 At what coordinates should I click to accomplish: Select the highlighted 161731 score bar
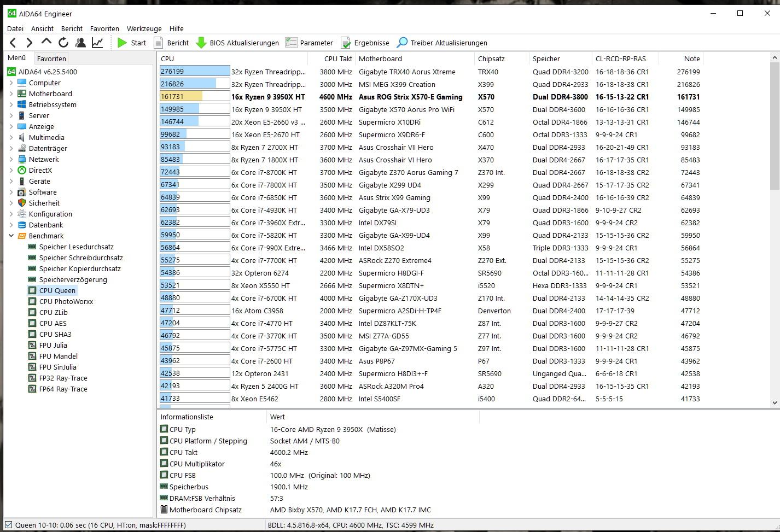pos(195,96)
